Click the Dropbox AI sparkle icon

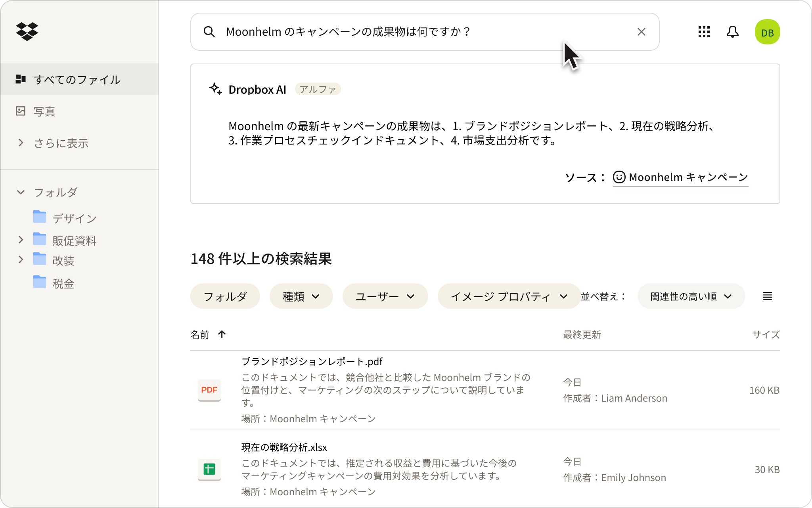(216, 89)
